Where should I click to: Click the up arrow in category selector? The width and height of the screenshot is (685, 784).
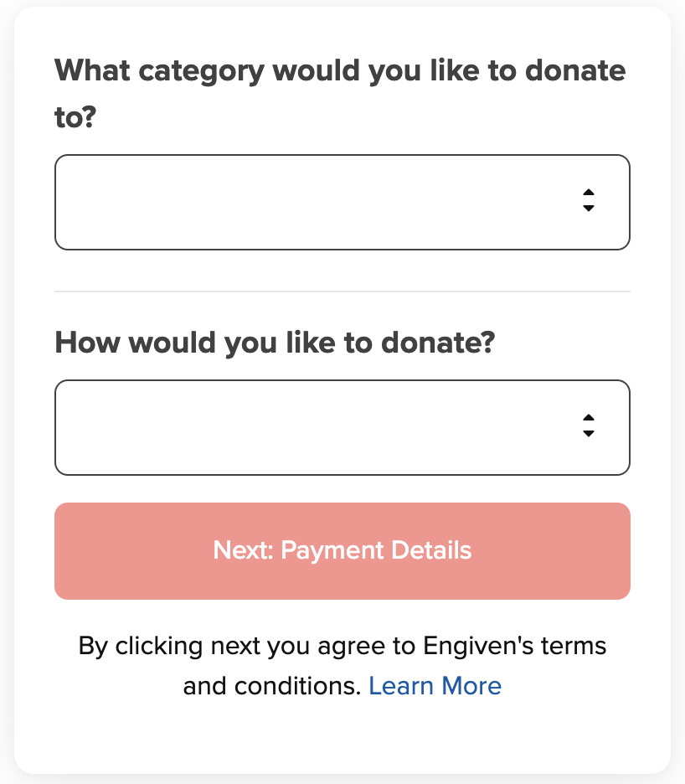pos(589,193)
